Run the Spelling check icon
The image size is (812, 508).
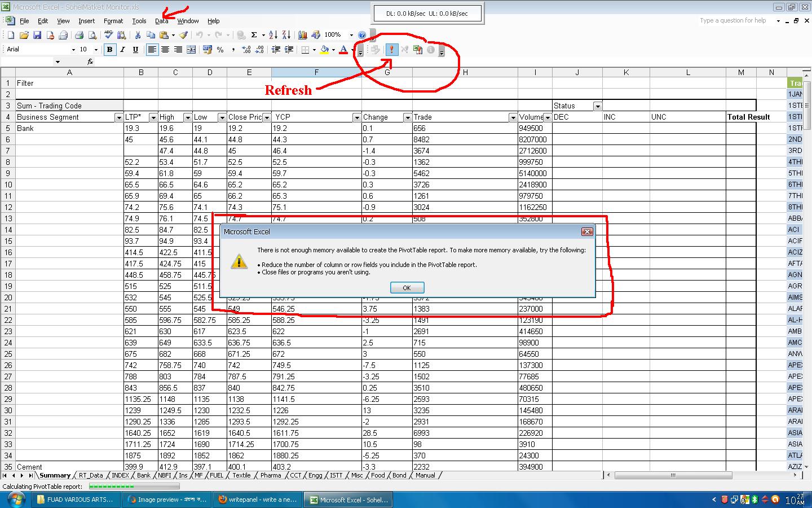point(109,35)
